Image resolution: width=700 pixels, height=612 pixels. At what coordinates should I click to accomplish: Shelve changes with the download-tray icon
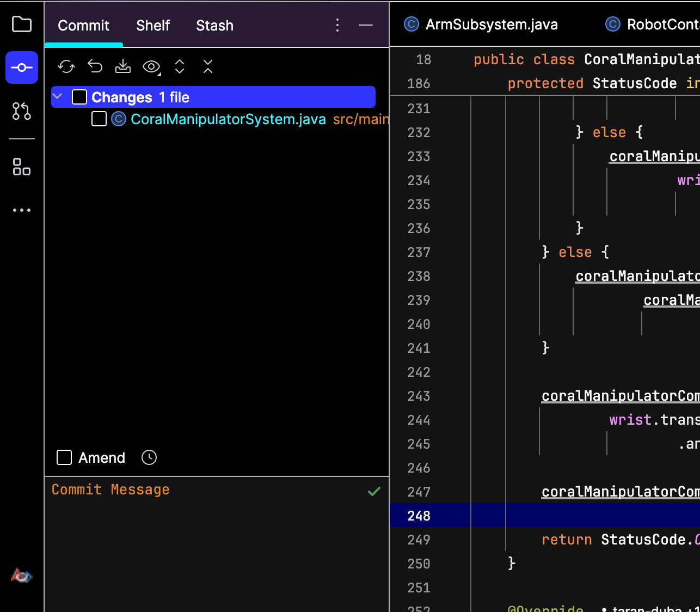[x=123, y=66]
